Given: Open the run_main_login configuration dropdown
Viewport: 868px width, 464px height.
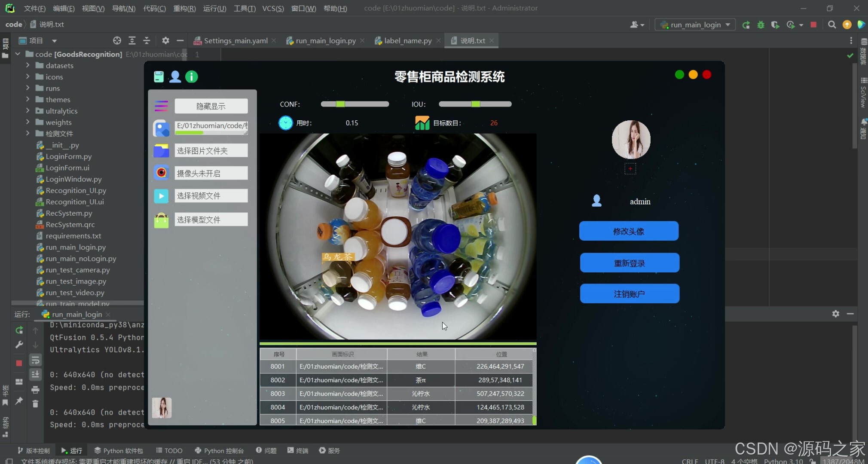Looking at the screenshot, I should pyautogui.click(x=695, y=25).
